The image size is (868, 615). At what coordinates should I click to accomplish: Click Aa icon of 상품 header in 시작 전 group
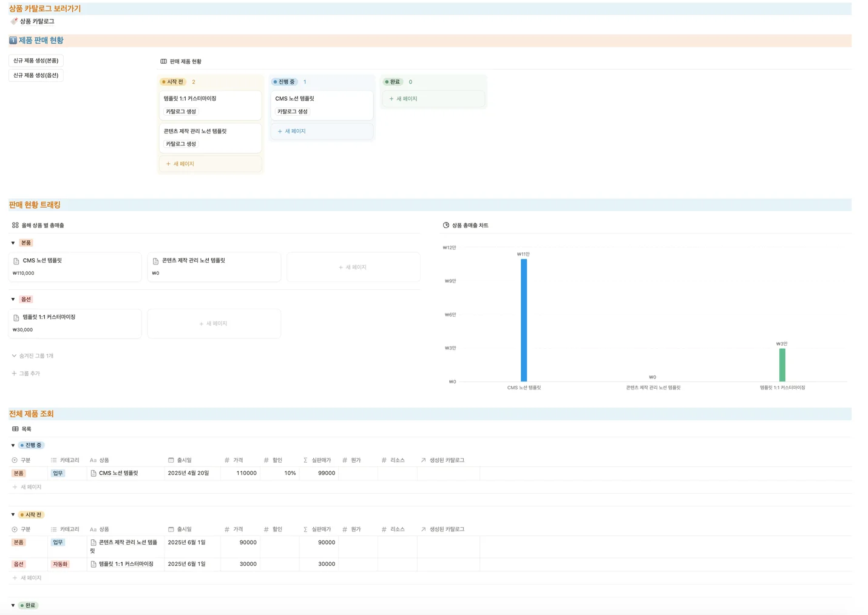[x=93, y=529]
